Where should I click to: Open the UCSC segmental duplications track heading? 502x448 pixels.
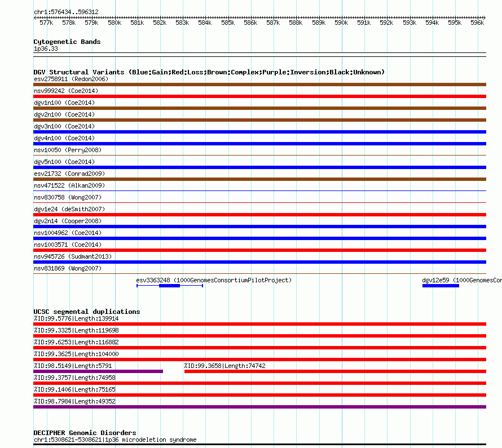click(x=87, y=312)
